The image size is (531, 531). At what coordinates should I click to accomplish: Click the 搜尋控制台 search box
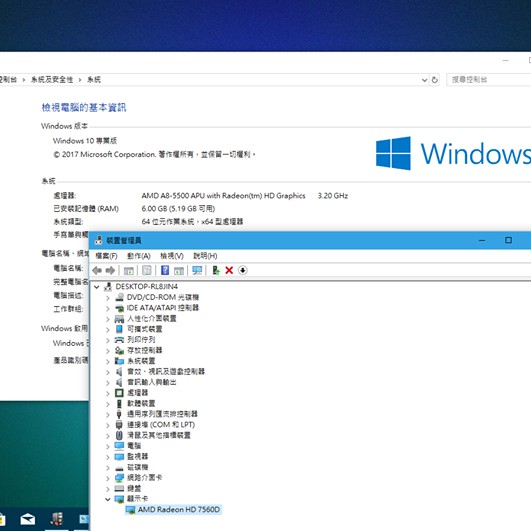(489, 80)
